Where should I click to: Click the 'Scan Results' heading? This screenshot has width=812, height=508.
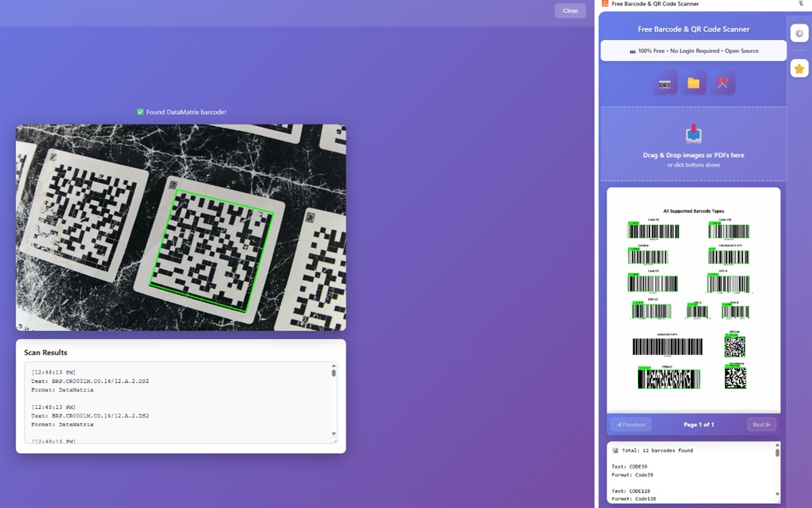pyautogui.click(x=45, y=353)
